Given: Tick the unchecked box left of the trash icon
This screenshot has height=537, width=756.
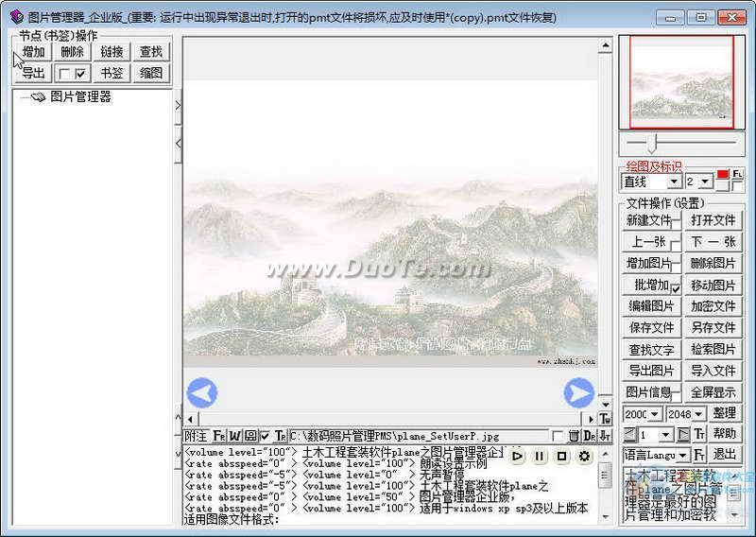Looking at the screenshot, I should coord(558,436).
